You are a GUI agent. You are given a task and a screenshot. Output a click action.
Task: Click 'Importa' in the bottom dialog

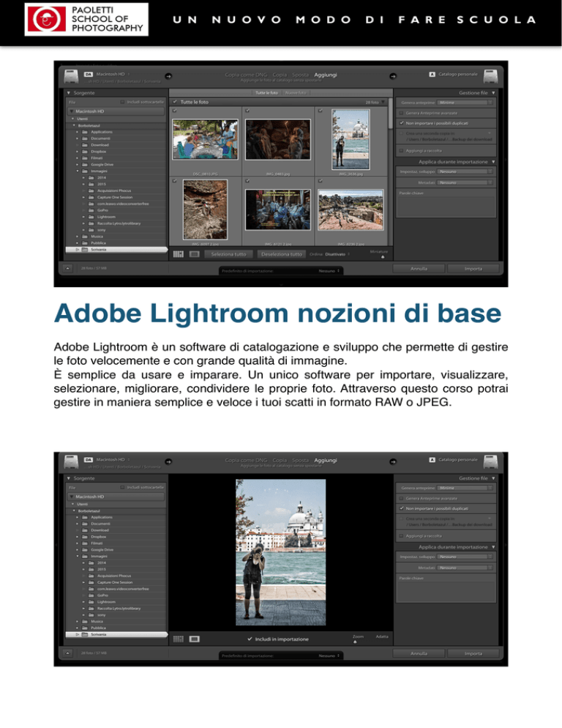coord(473,653)
